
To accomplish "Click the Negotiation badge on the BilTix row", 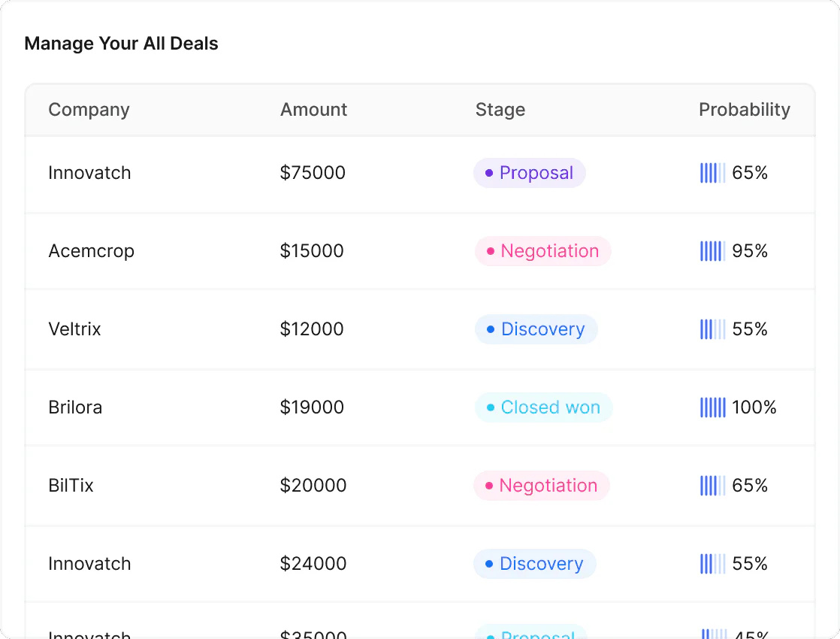I will (541, 486).
